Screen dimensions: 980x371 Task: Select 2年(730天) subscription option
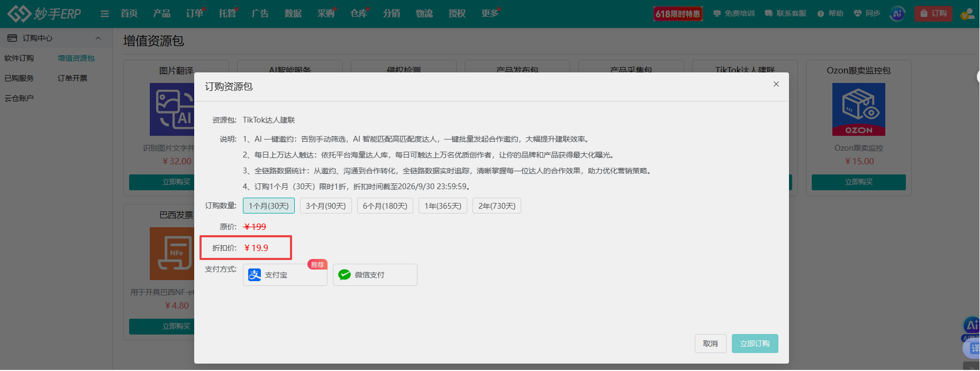click(x=497, y=206)
